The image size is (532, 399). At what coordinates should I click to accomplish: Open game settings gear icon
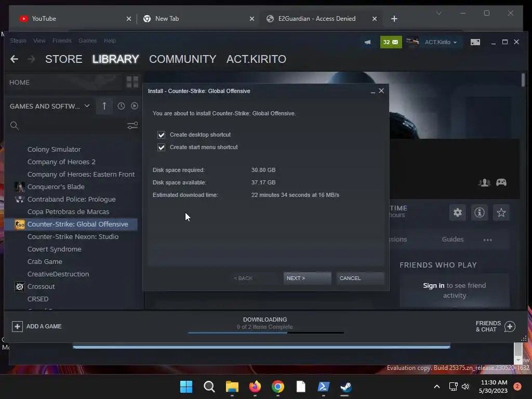[457, 212]
